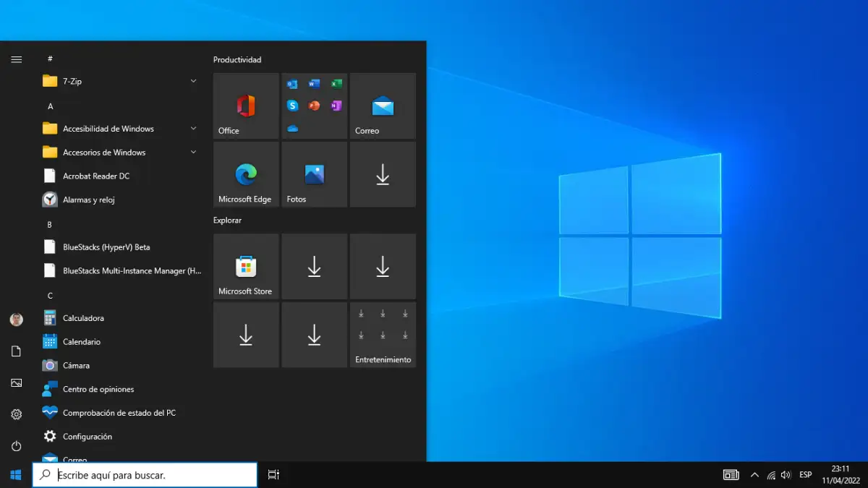The height and width of the screenshot is (488, 868).
Task: Expand the Start hamburger menu
Action: (16, 59)
